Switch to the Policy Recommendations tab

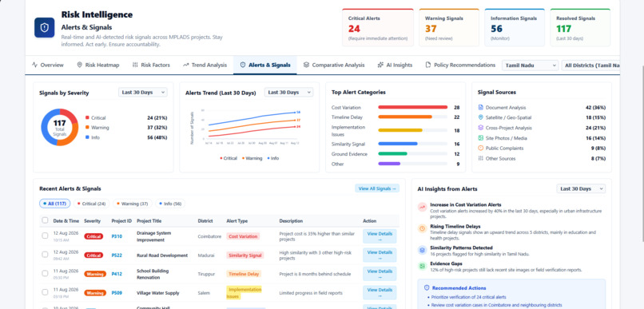pos(460,65)
